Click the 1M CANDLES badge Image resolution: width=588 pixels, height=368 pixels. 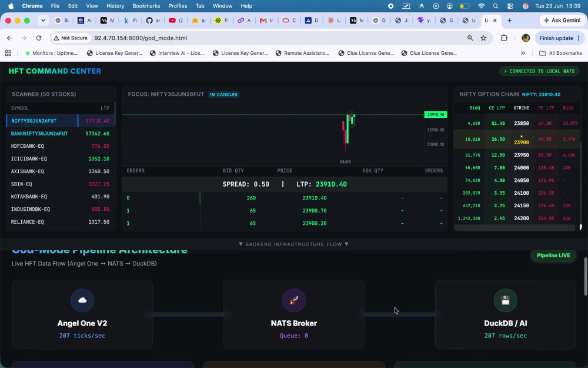point(223,94)
